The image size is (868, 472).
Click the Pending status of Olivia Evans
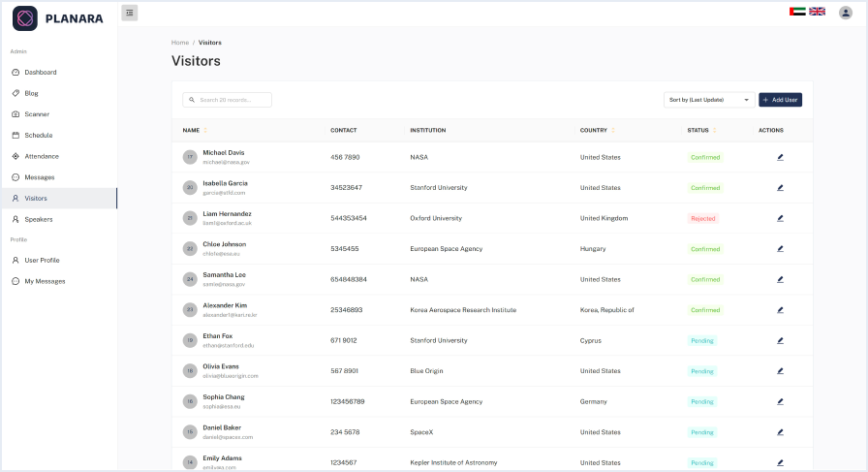702,371
